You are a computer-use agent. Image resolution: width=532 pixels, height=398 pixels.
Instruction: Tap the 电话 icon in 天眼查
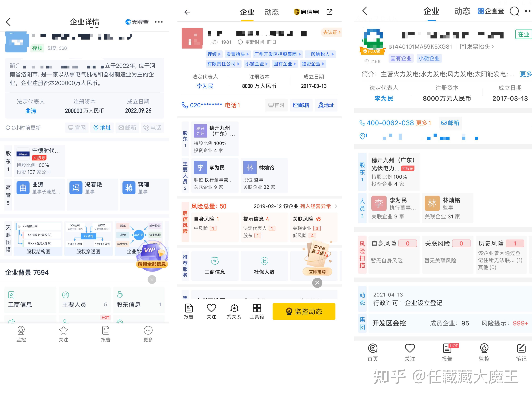[x=153, y=128]
